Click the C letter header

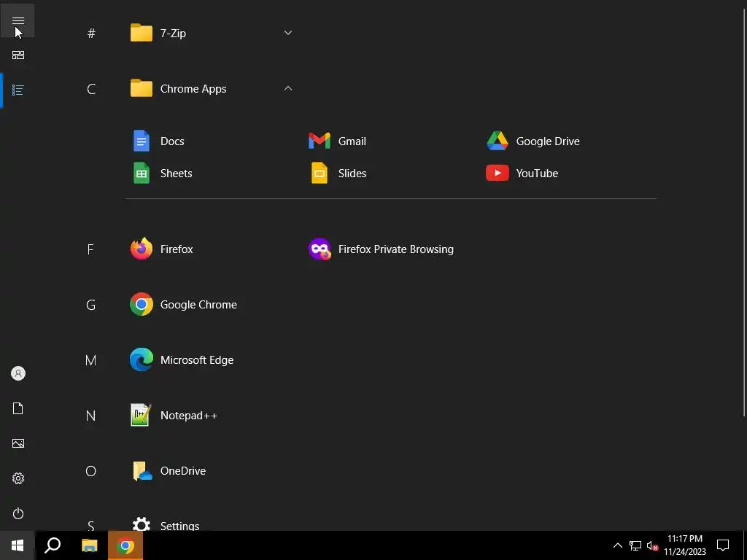click(x=91, y=89)
